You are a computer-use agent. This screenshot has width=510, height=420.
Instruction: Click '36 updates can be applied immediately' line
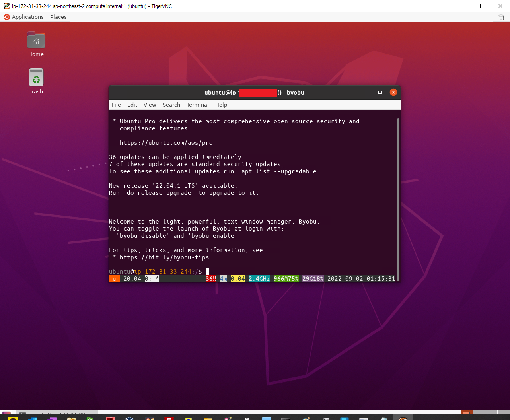(177, 157)
